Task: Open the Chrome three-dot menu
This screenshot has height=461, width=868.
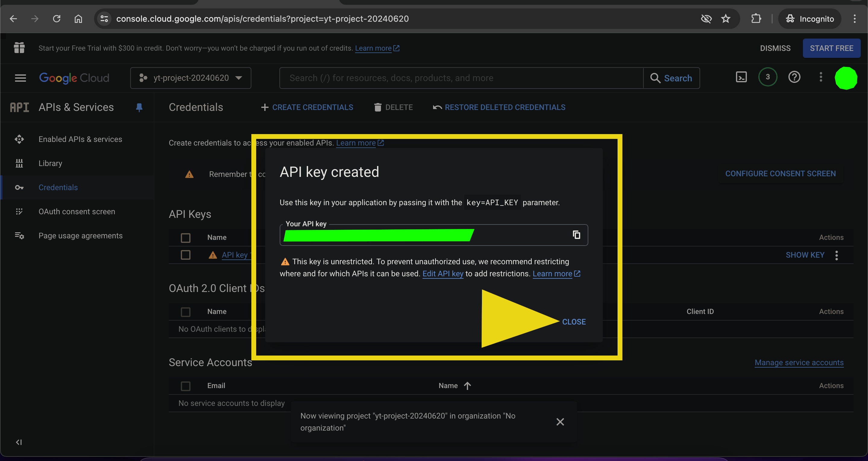Action: pyautogui.click(x=854, y=19)
